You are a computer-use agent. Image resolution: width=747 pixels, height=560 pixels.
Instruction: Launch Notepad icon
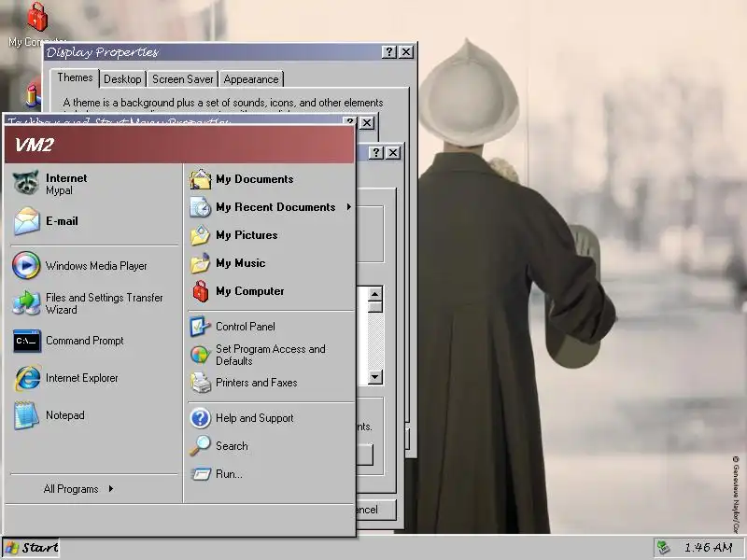(27, 415)
